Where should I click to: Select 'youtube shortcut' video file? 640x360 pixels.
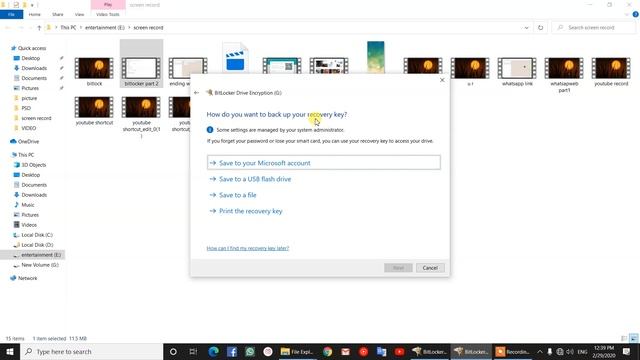pyautogui.click(x=94, y=110)
